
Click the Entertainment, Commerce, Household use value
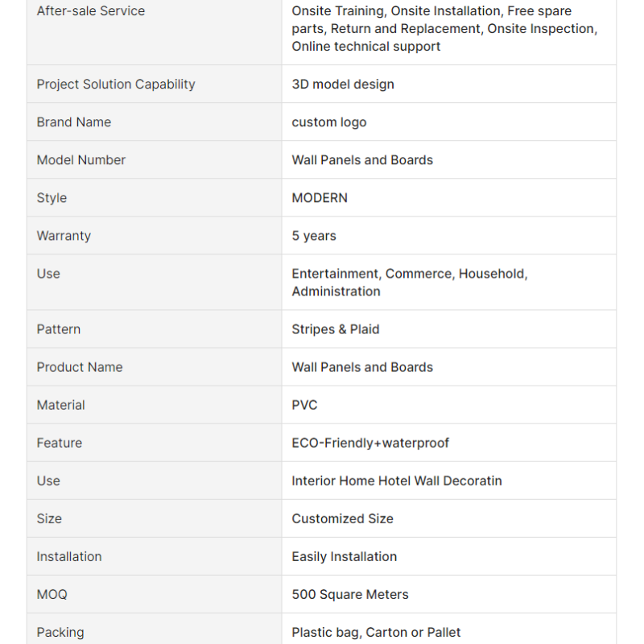(x=410, y=283)
